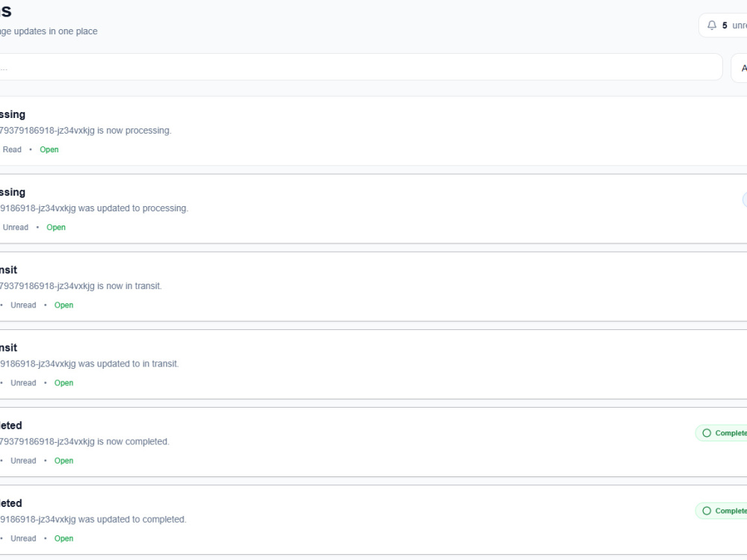747x560 pixels.
Task: Select the 'is now processing.' message text
Action: pos(86,131)
